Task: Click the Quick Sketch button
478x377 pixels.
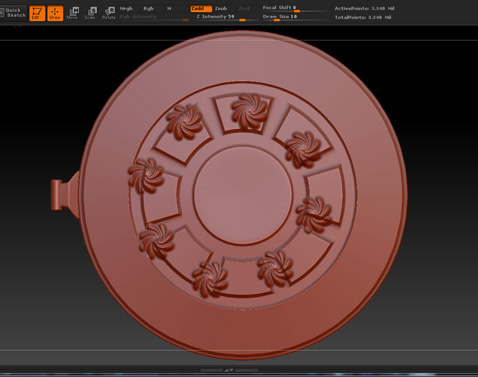Action: (x=13, y=13)
